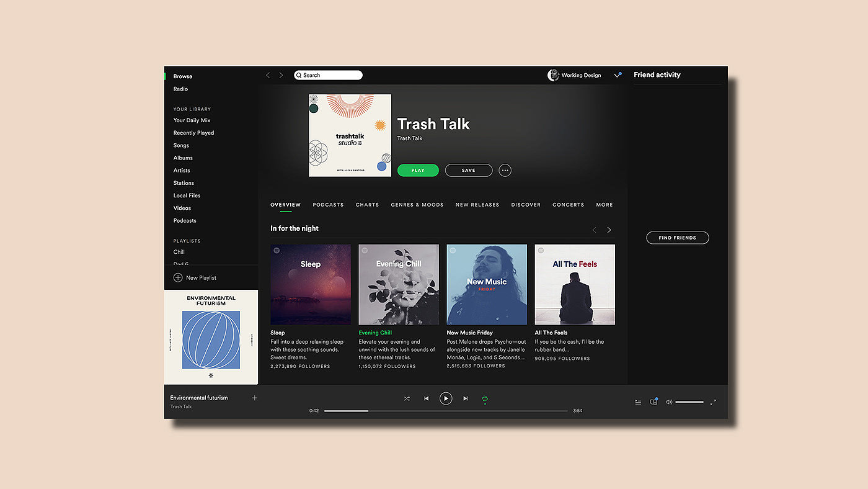The image size is (868, 489).
Task: Adjust the volume slider
Action: point(689,402)
